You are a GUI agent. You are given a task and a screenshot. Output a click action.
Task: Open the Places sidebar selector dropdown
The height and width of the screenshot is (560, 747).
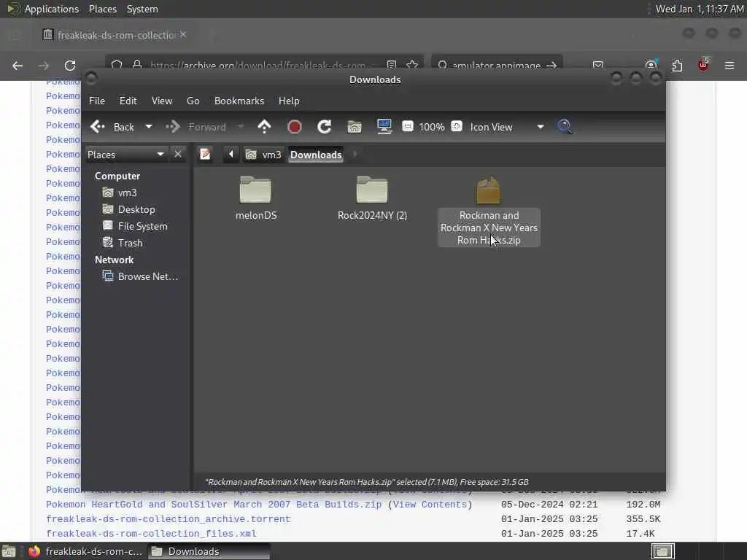point(126,155)
